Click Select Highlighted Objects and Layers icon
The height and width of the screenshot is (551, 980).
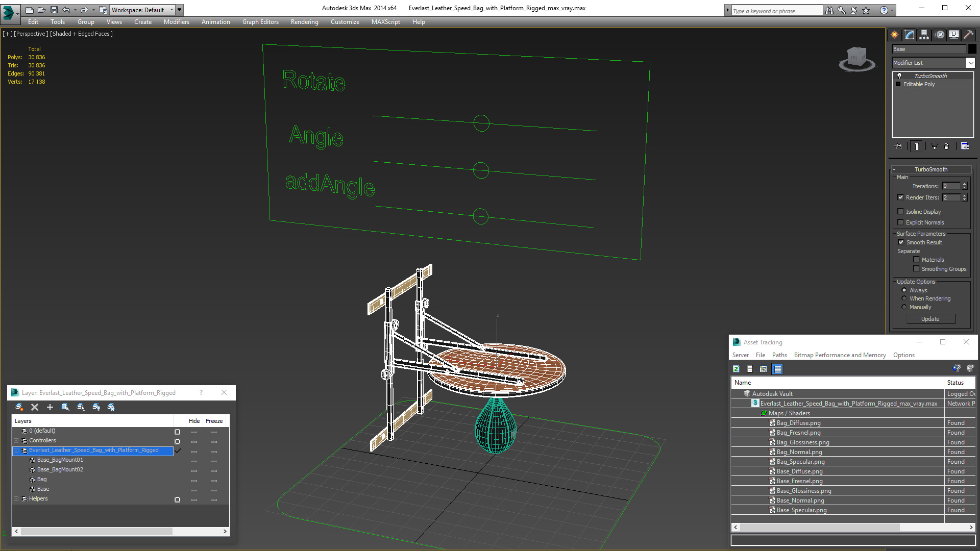[65, 407]
